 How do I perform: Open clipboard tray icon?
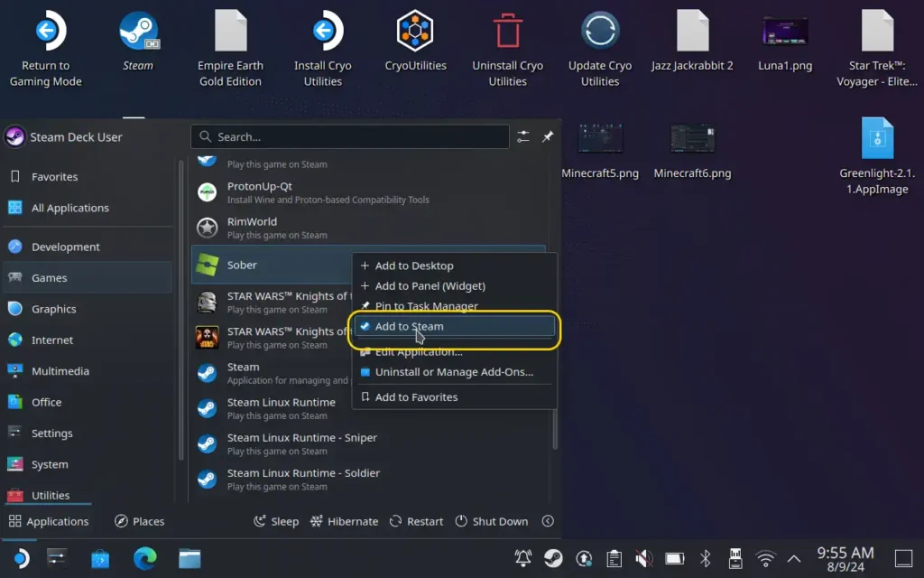[614, 558]
